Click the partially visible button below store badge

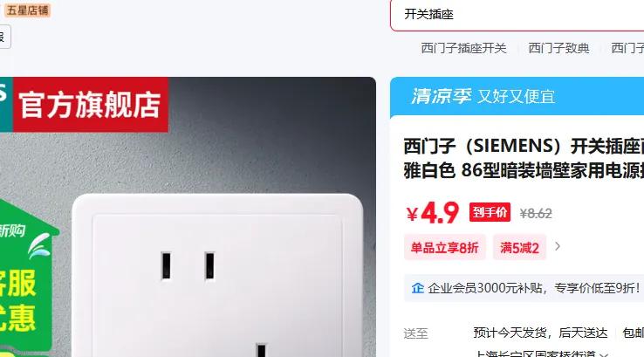pyautogui.click(x=5, y=37)
